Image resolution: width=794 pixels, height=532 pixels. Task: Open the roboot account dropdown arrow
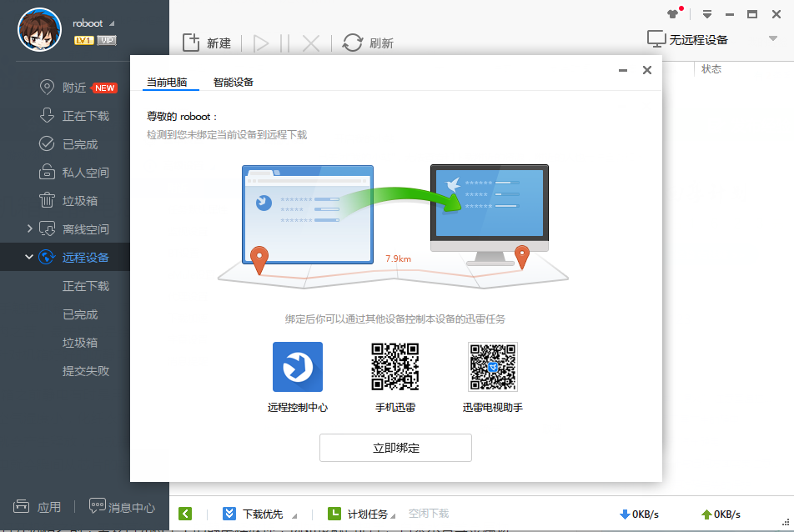click(x=112, y=23)
